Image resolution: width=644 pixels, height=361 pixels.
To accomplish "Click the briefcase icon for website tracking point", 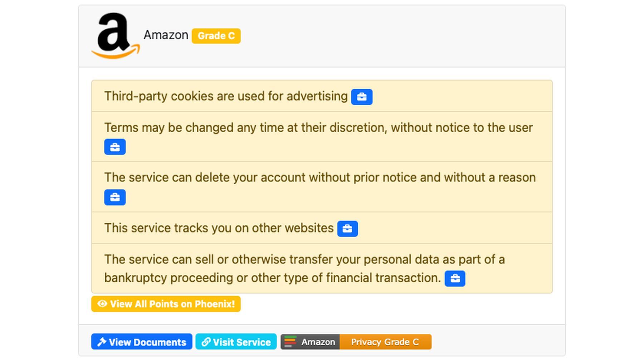I will 348,229.
